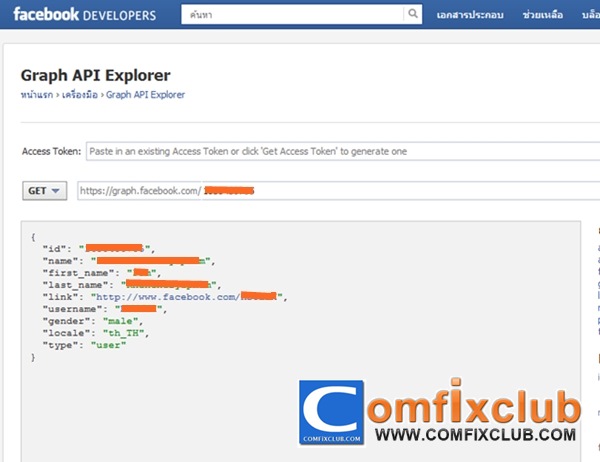Viewport: 600px width, 462px height.
Task: Focus the Access Token input field
Action: pyautogui.click(x=343, y=151)
